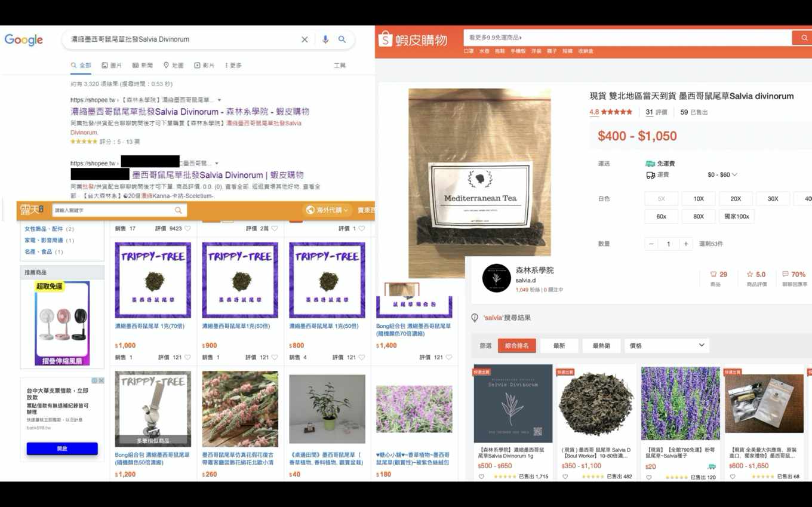
Task: Click the blue 開啟 ad button
Action: [x=62, y=448]
